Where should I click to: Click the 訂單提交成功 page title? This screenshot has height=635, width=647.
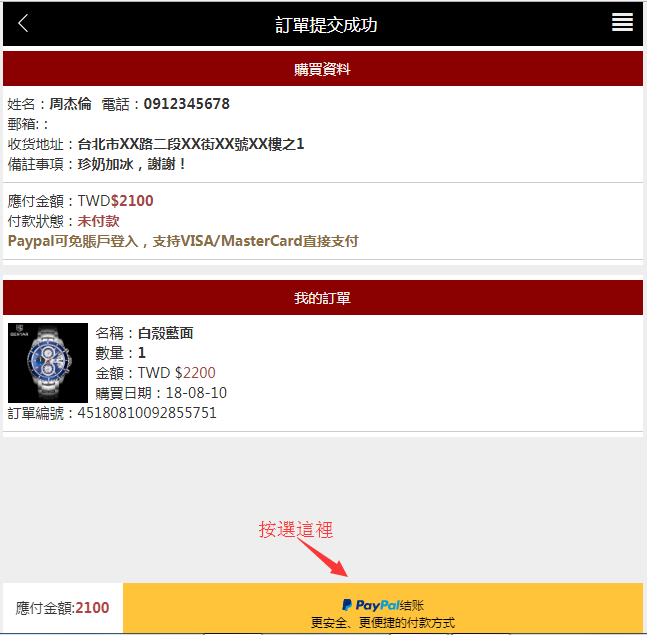(x=326, y=25)
